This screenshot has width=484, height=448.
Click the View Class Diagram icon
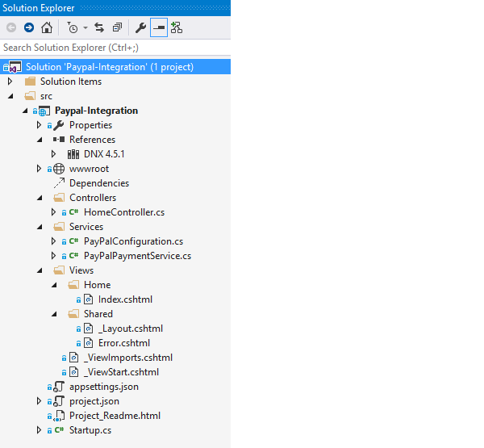[x=177, y=27]
